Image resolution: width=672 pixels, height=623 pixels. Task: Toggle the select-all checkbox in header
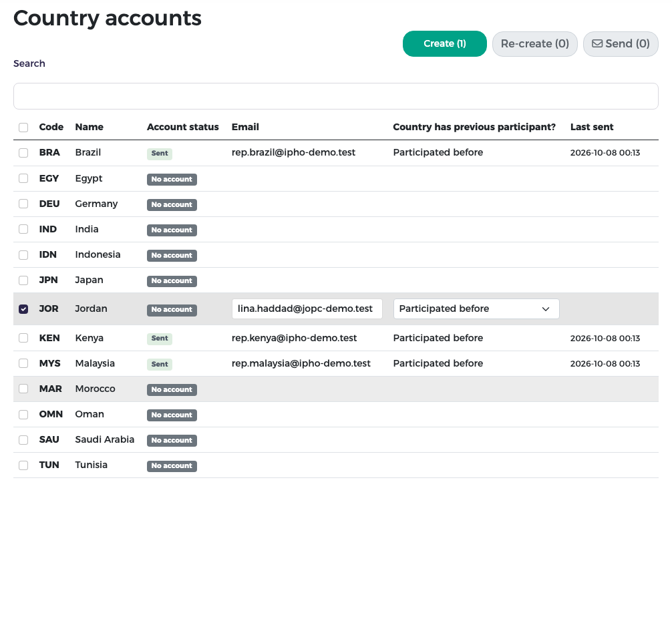click(x=23, y=128)
